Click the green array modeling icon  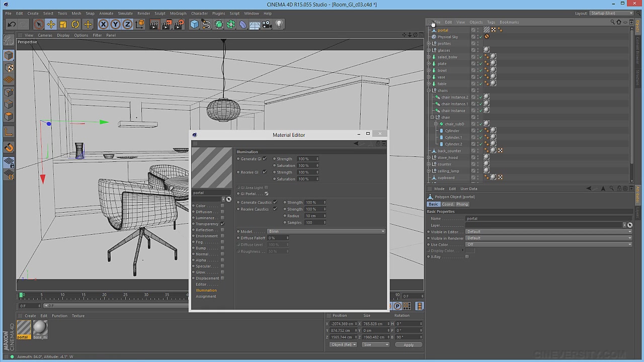[230, 24]
